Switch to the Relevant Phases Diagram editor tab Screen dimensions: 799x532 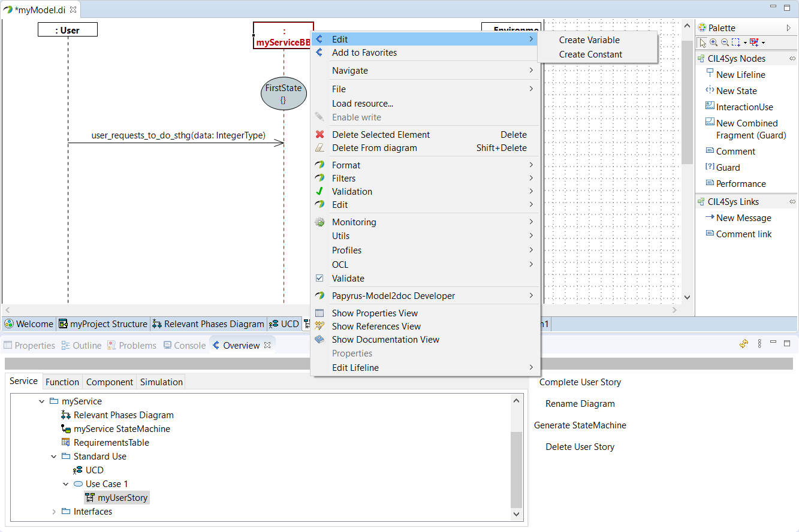point(208,324)
